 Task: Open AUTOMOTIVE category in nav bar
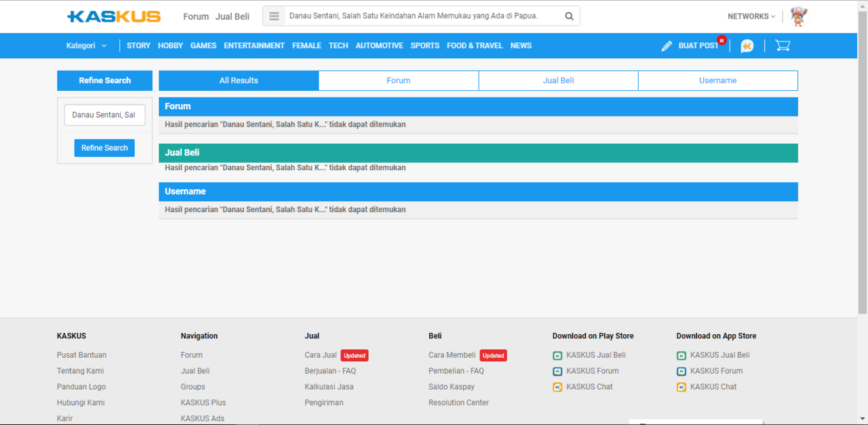[x=379, y=45]
